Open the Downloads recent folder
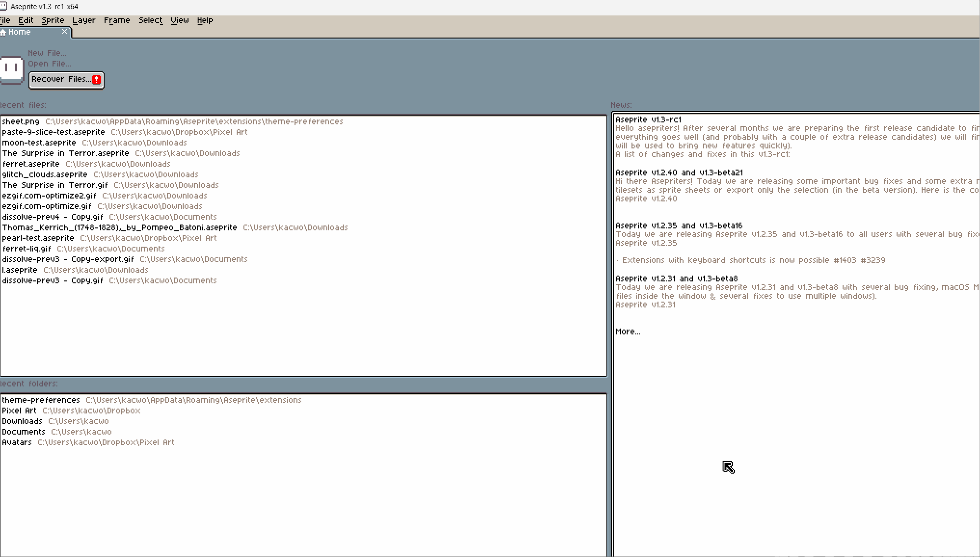The height and width of the screenshot is (557, 980). [22, 421]
